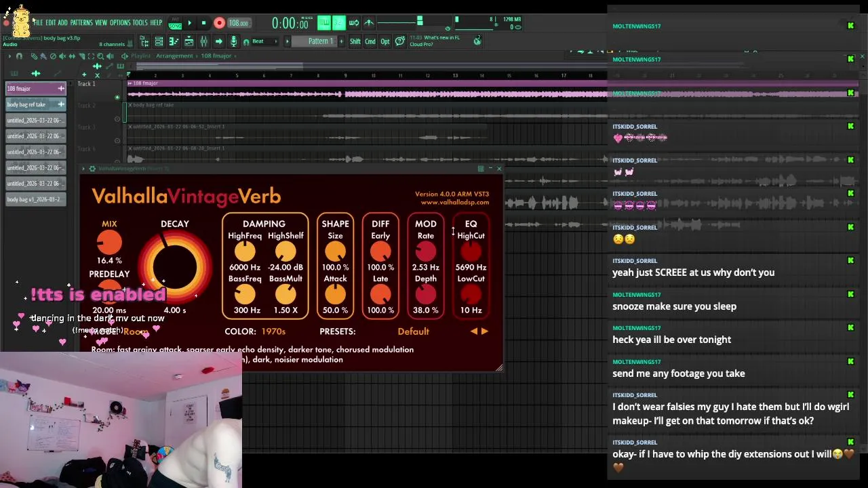868x488 pixels.
Task: Toggle the Opt modifier button
Action: 385,41
